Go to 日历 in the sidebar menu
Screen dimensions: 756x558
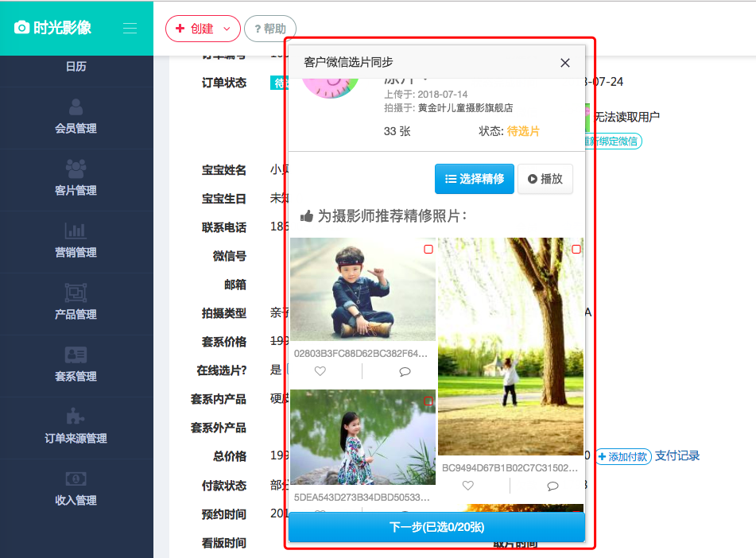pyautogui.click(x=76, y=67)
